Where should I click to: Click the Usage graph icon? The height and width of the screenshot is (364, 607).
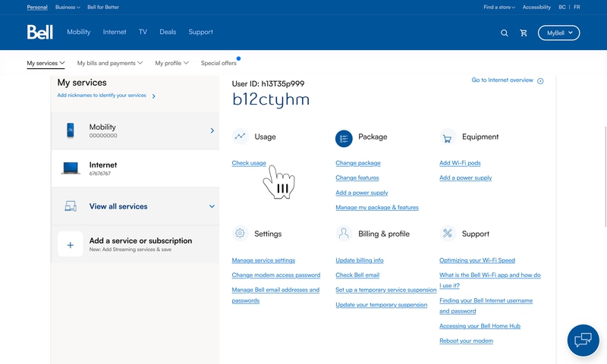[x=240, y=136]
